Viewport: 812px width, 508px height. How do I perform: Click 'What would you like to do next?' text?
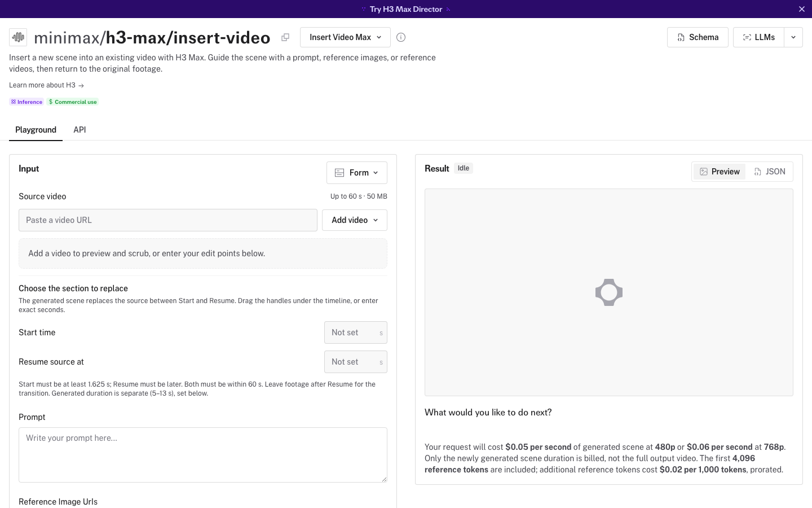pos(488,413)
